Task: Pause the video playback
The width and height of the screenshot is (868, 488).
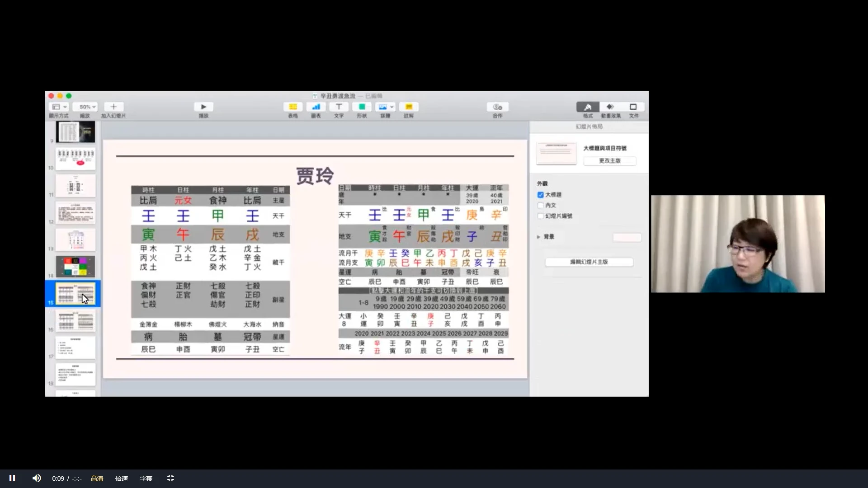Action: point(12,478)
